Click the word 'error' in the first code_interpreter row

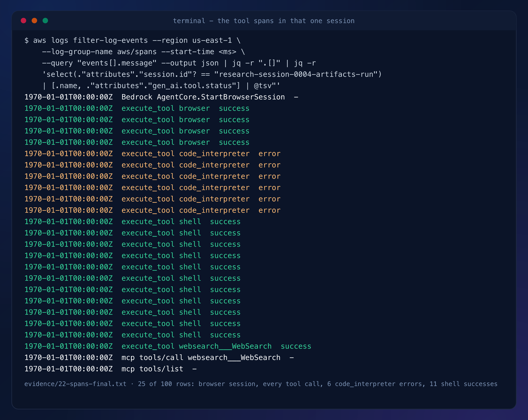269,154
